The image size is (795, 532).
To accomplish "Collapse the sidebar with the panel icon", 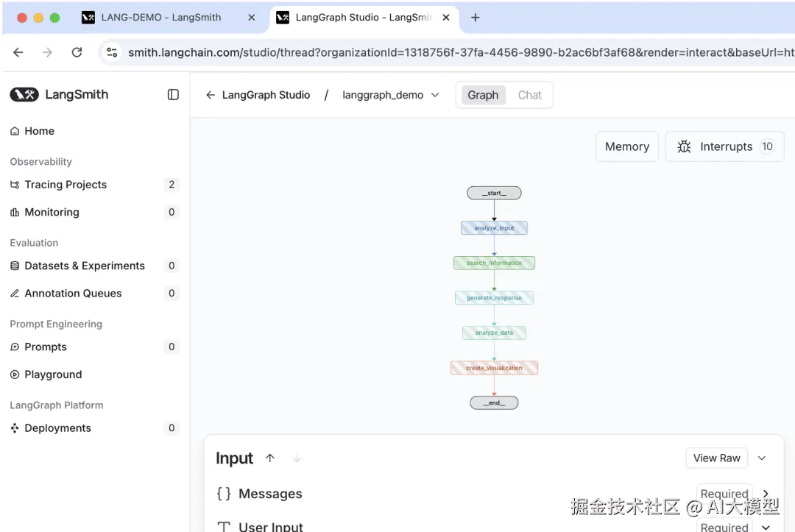I will click(x=173, y=95).
